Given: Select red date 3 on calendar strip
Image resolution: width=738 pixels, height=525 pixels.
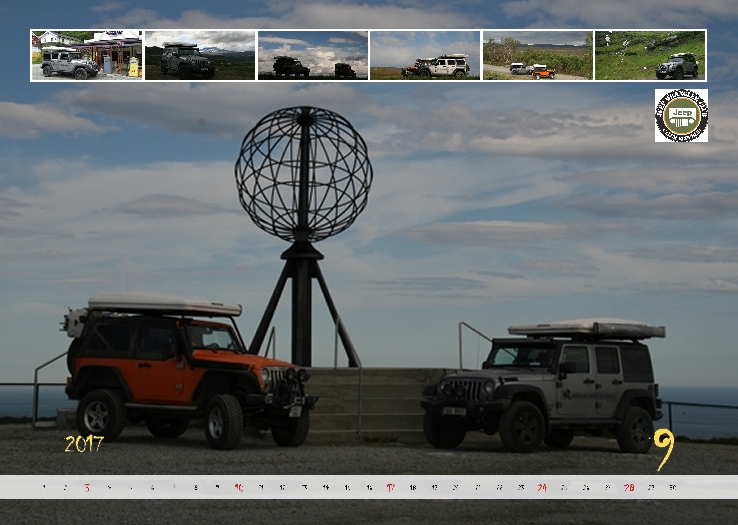Looking at the screenshot, I should click(87, 488).
